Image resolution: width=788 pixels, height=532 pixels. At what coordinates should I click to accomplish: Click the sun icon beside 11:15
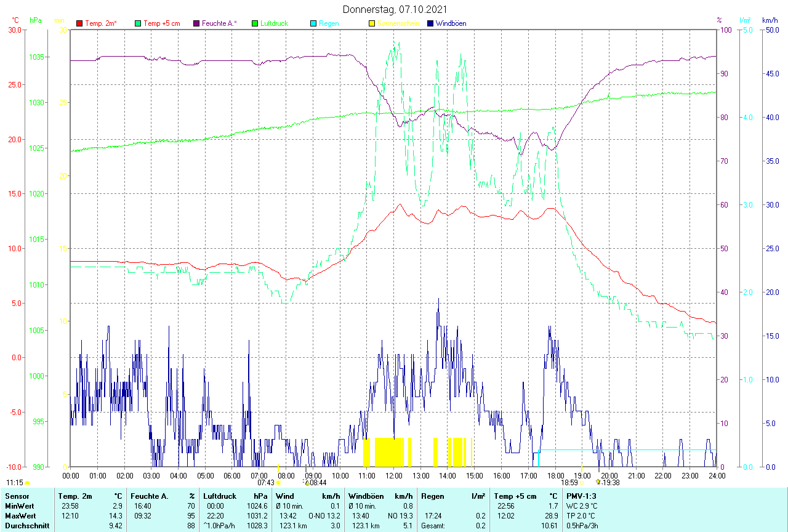click(27, 483)
